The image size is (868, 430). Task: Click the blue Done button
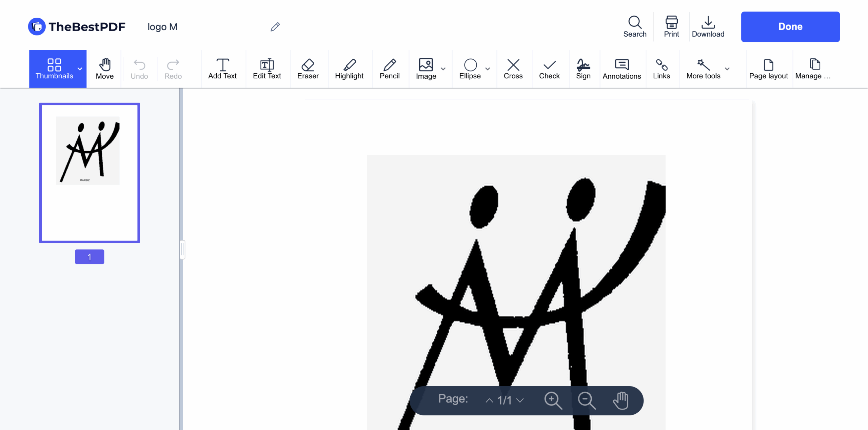[790, 27]
